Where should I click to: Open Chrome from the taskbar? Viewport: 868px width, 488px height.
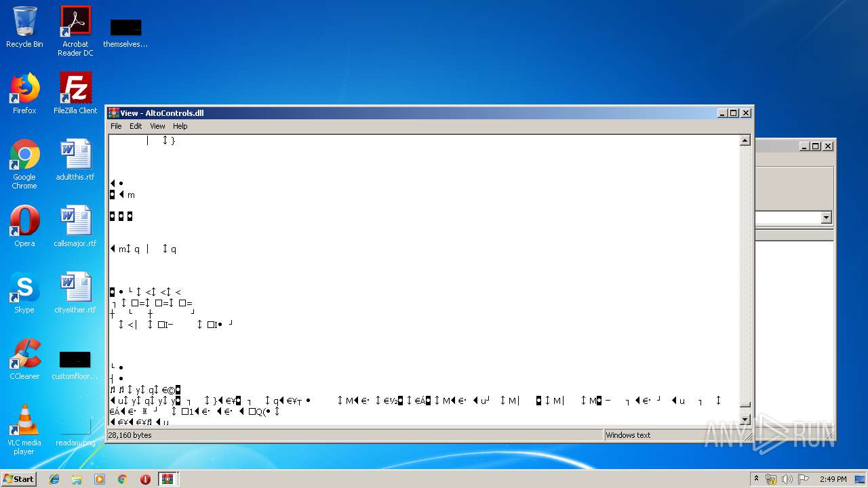tap(123, 479)
